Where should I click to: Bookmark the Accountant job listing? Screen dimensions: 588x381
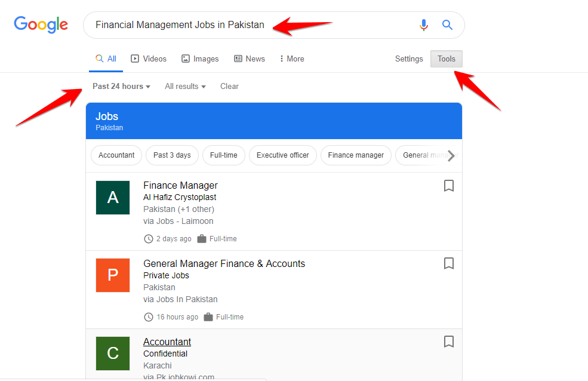point(449,342)
